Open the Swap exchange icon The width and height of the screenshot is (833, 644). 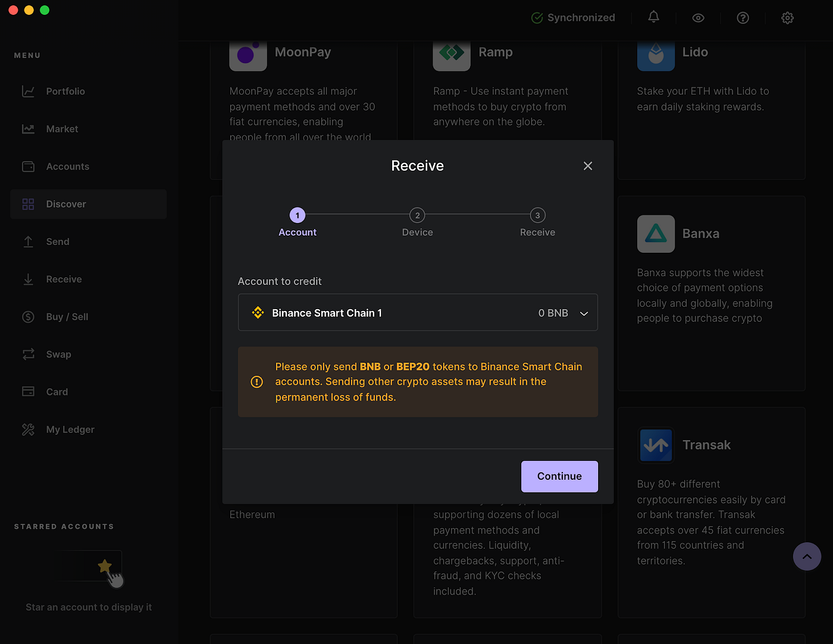coord(28,354)
